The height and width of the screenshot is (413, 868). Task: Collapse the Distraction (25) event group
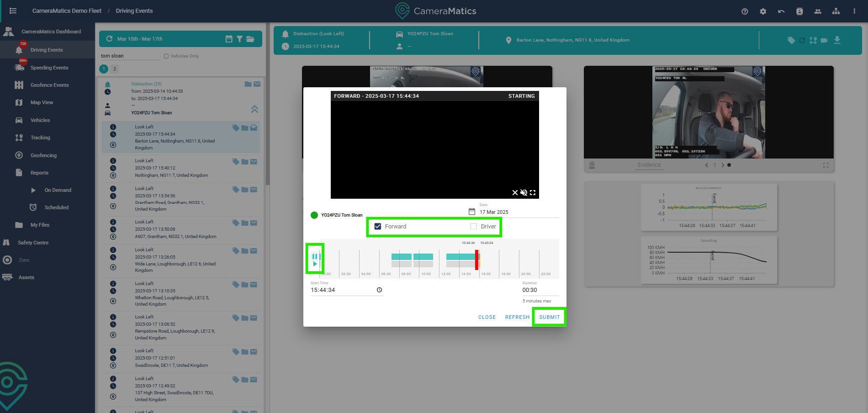tap(254, 109)
